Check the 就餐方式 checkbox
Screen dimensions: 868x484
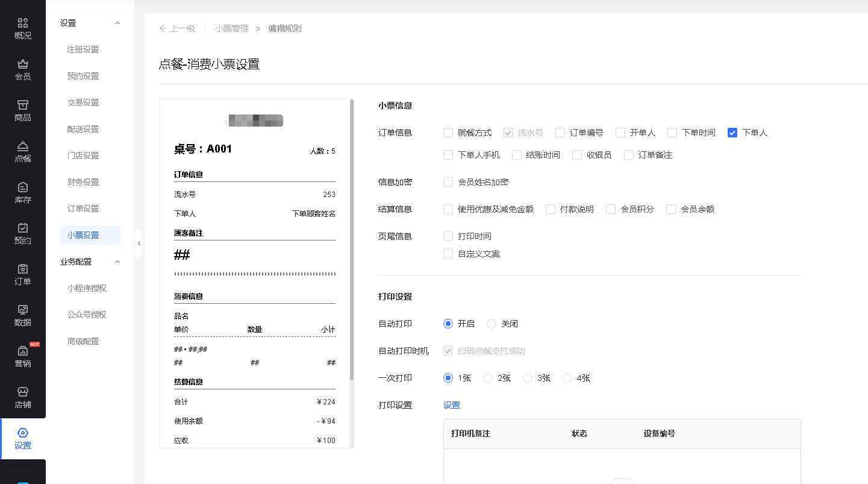click(448, 133)
